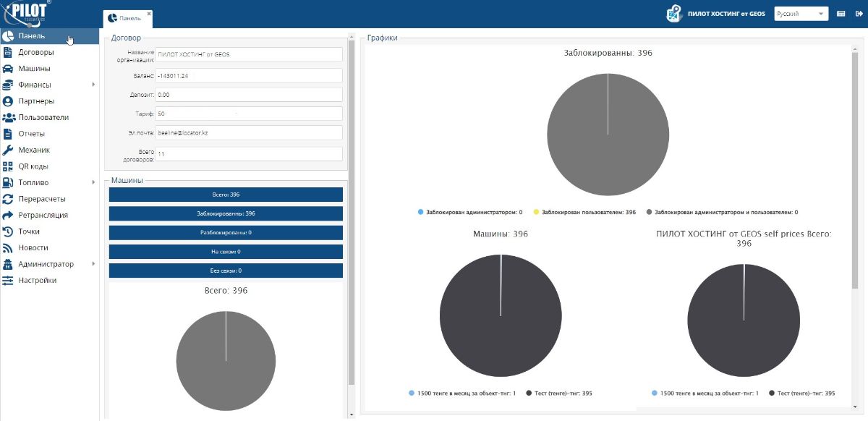Expand the Финансы submenu arrow
The image size is (868, 421).
(93, 85)
